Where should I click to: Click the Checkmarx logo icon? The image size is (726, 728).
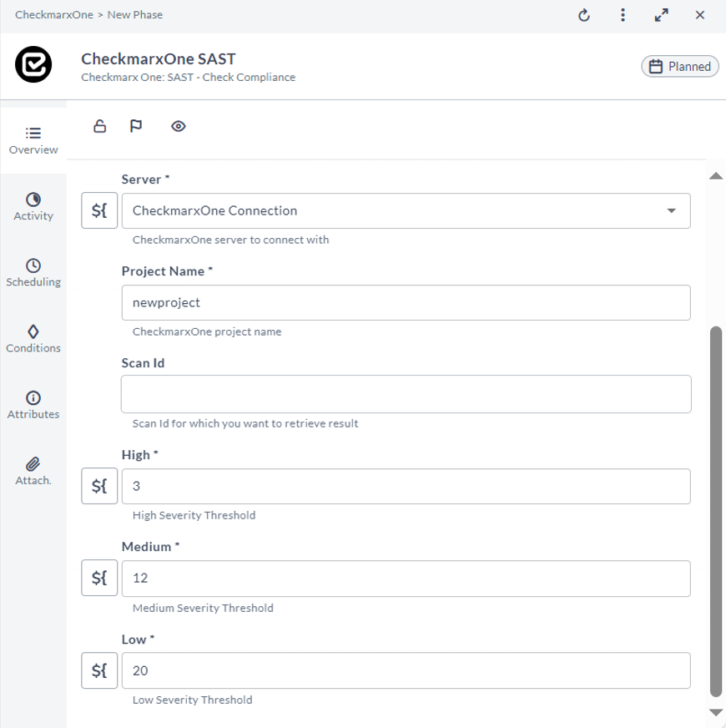coord(33,64)
